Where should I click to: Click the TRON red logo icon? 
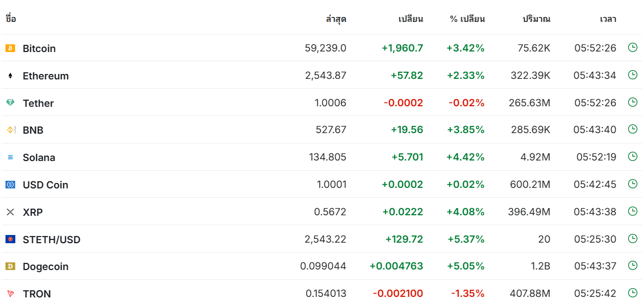pyautogui.click(x=10, y=294)
